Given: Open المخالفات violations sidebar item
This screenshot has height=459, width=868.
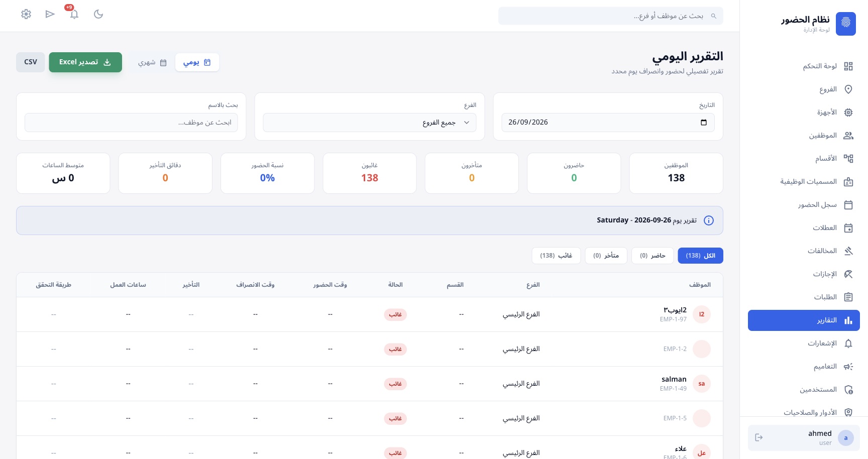Looking at the screenshot, I should coord(804,251).
